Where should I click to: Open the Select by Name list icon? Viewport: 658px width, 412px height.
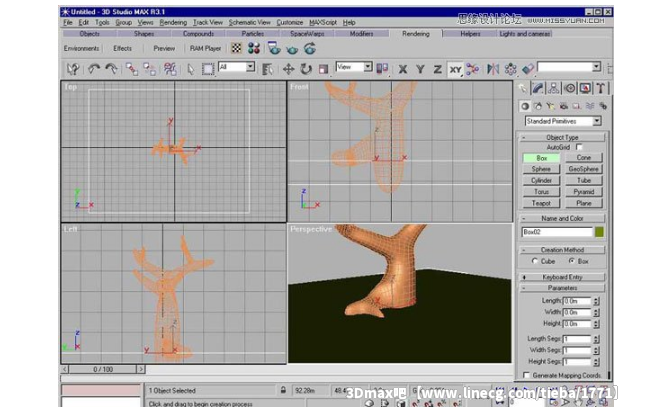tap(267, 69)
